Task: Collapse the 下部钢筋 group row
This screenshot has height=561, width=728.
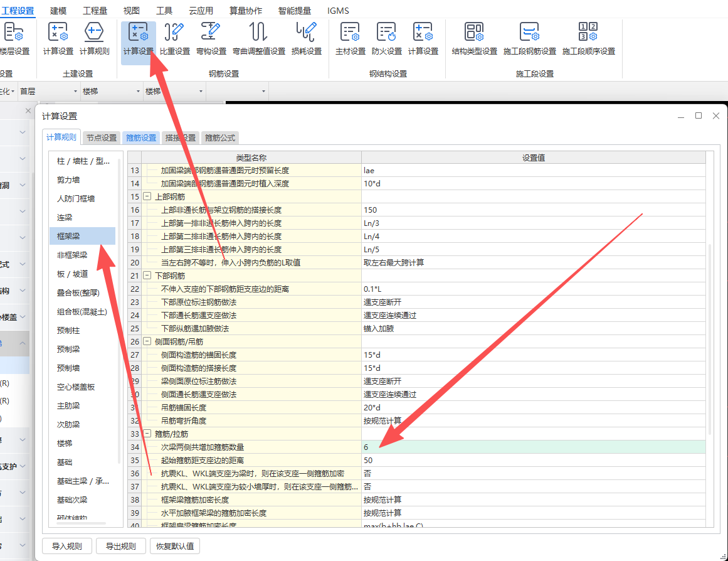Action: tap(147, 275)
